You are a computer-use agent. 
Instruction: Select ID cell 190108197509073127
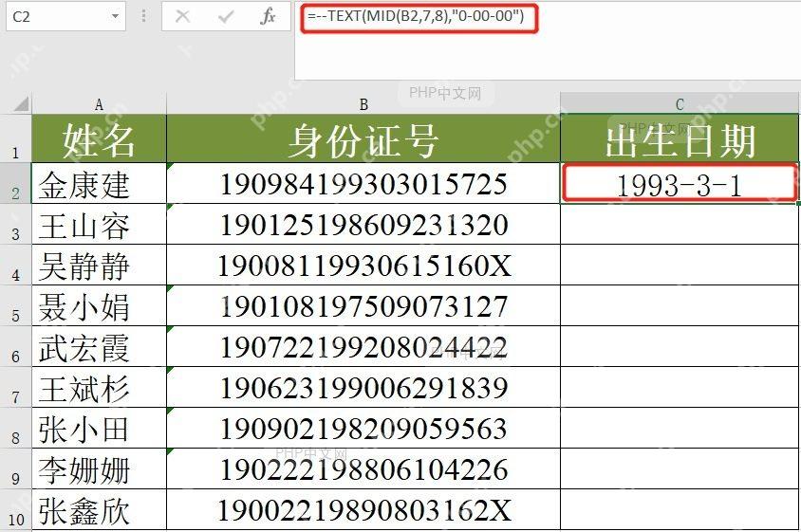(x=363, y=305)
